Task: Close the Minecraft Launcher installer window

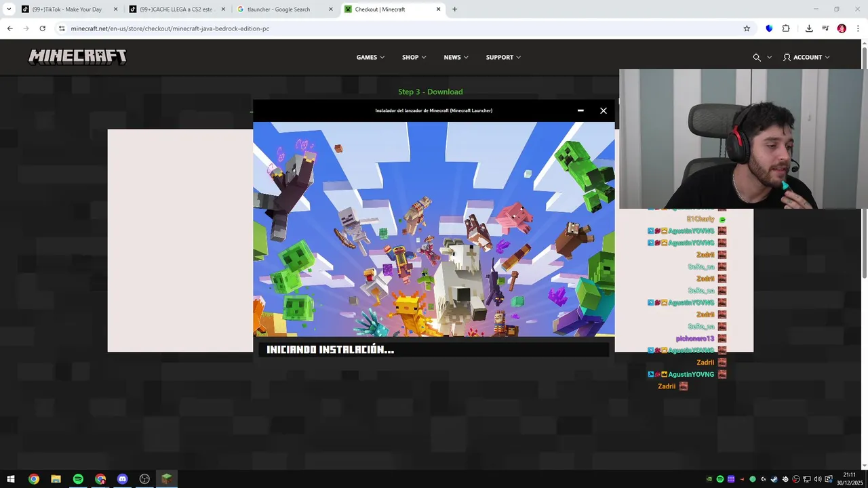Action: coord(604,110)
